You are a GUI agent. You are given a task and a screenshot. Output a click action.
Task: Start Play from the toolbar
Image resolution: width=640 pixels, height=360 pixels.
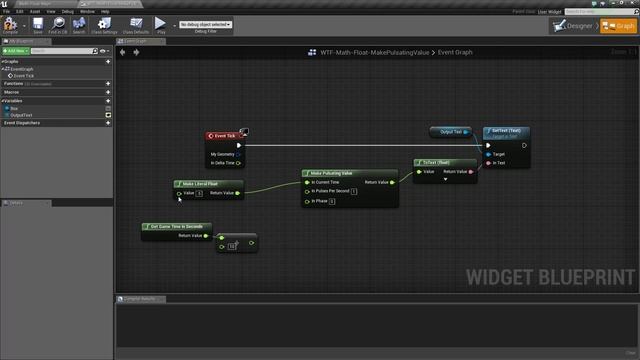[x=160, y=25]
